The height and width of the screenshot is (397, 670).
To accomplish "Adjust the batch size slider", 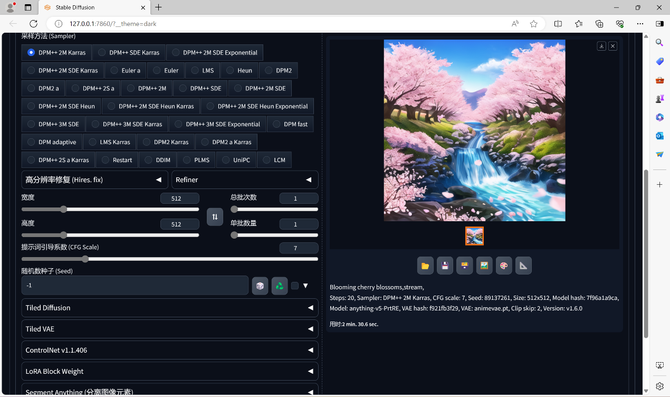I will tap(274, 235).
